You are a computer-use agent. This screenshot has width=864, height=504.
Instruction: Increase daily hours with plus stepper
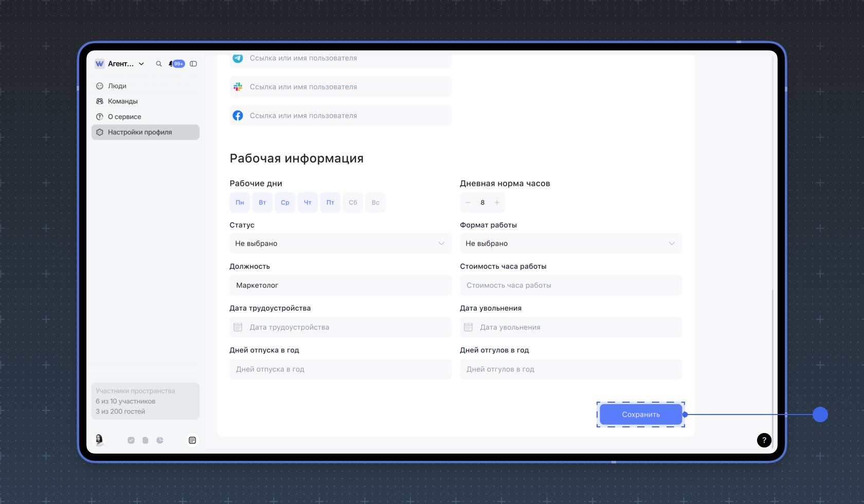(497, 203)
